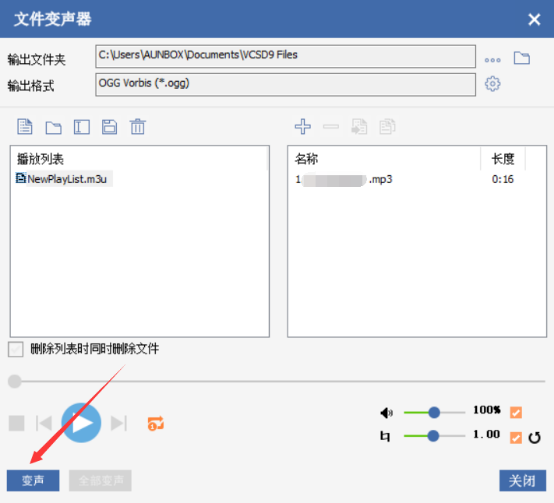
Task: Toggle the orange repeat-one icon
Action: click(x=155, y=423)
